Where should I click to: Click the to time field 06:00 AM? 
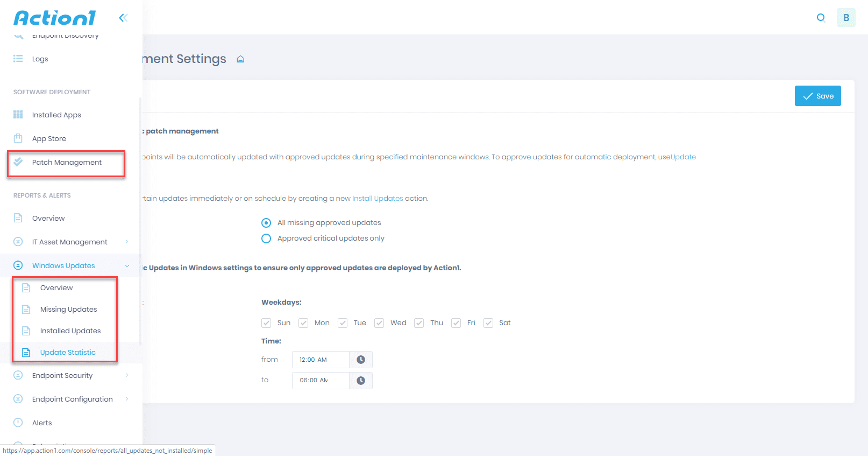321,381
